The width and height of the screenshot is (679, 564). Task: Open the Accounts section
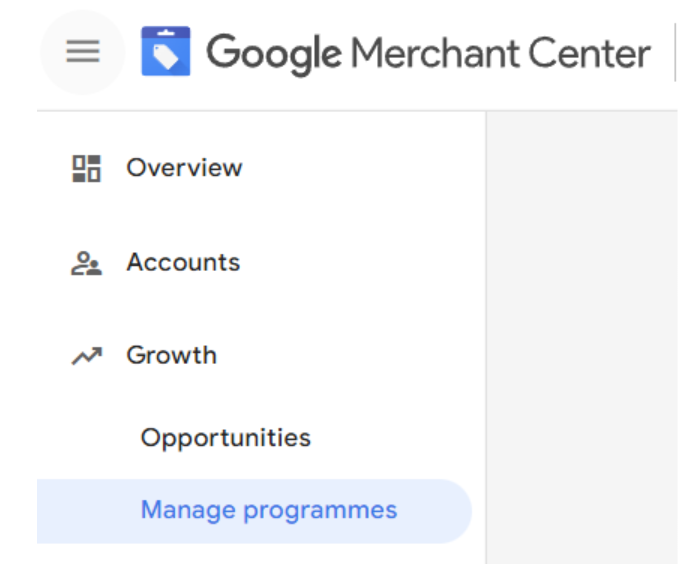[x=183, y=263]
